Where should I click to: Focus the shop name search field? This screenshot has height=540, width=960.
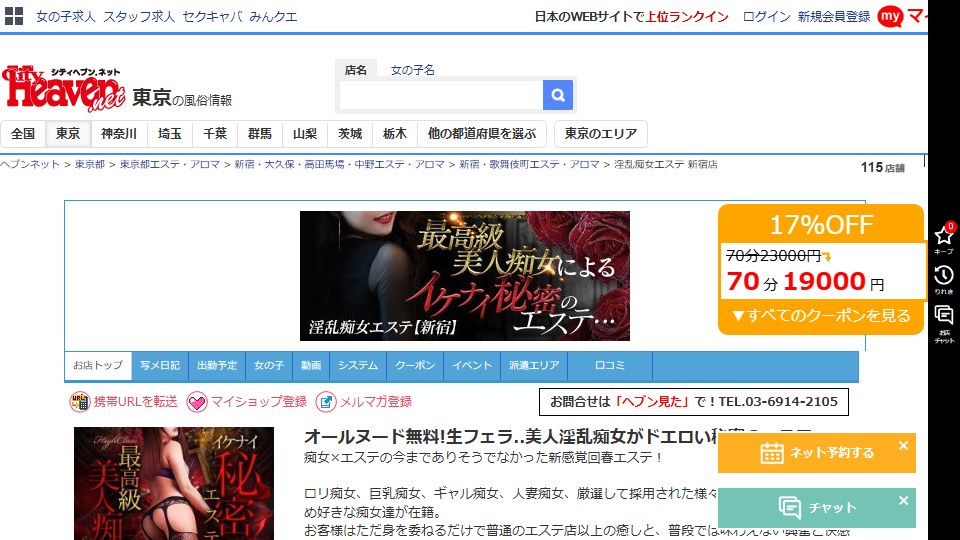(x=441, y=95)
